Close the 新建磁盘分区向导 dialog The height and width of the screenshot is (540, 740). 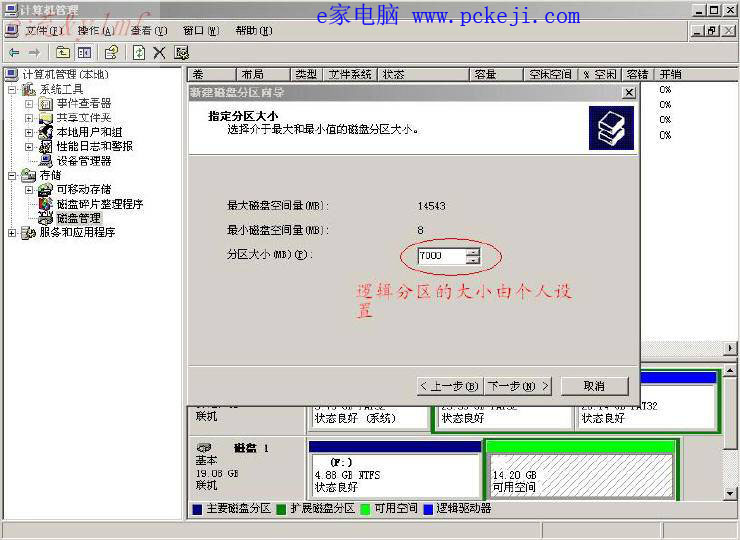coord(629,93)
